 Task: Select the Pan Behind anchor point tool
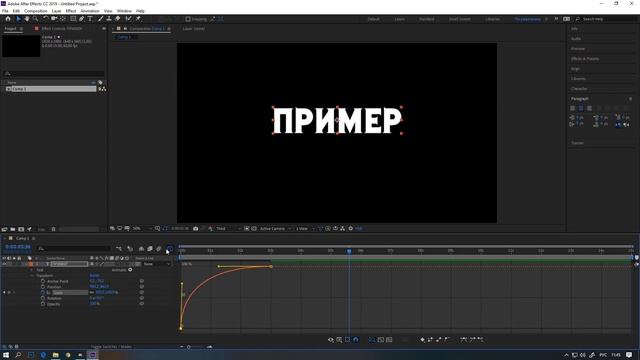pos(63,19)
